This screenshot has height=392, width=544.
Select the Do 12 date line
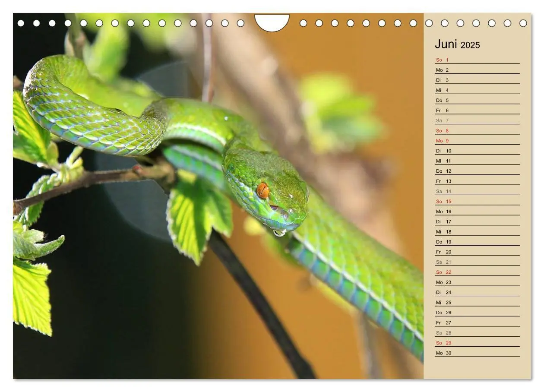pos(477,171)
